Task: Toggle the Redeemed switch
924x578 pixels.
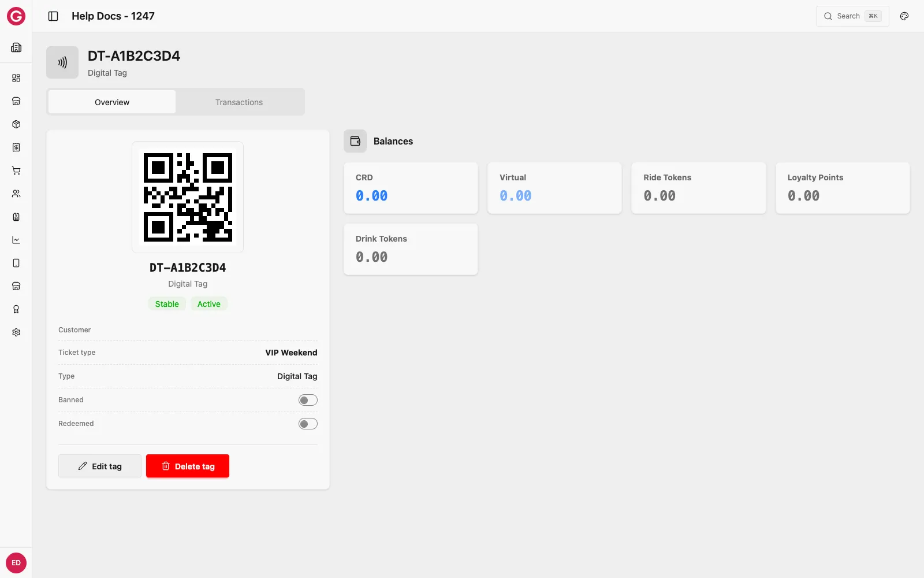Action: click(308, 424)
